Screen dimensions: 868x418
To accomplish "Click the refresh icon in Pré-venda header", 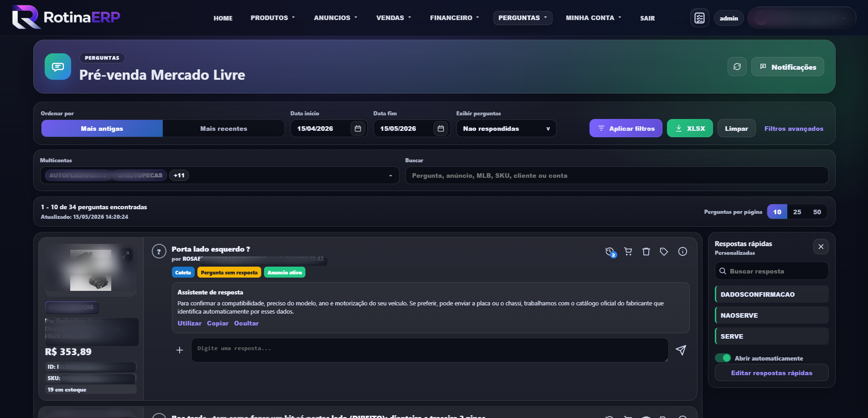I will (737, 67).
